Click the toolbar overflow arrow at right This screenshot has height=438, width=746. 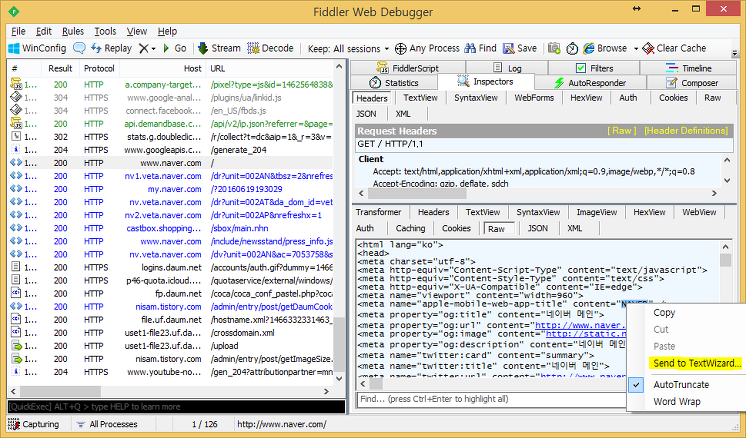[x=735, y=52]
